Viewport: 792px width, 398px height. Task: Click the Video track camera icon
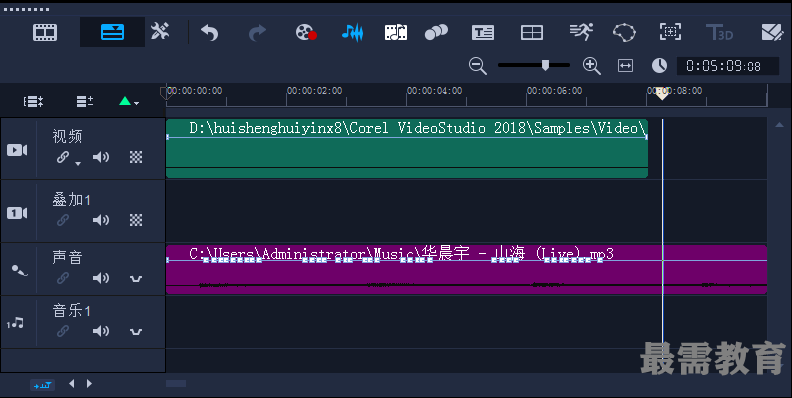coord(17,150)
